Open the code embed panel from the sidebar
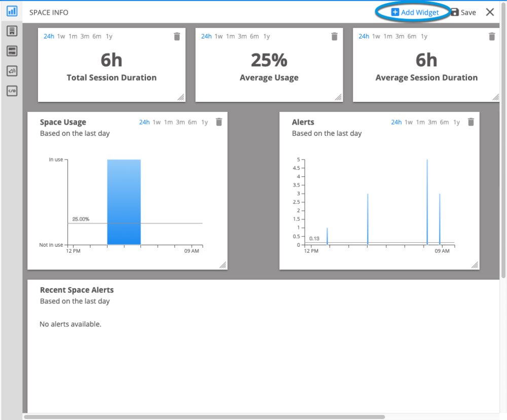Image resolution: width=507 pixels, height=420 pixels. click(x=11, y=91)
